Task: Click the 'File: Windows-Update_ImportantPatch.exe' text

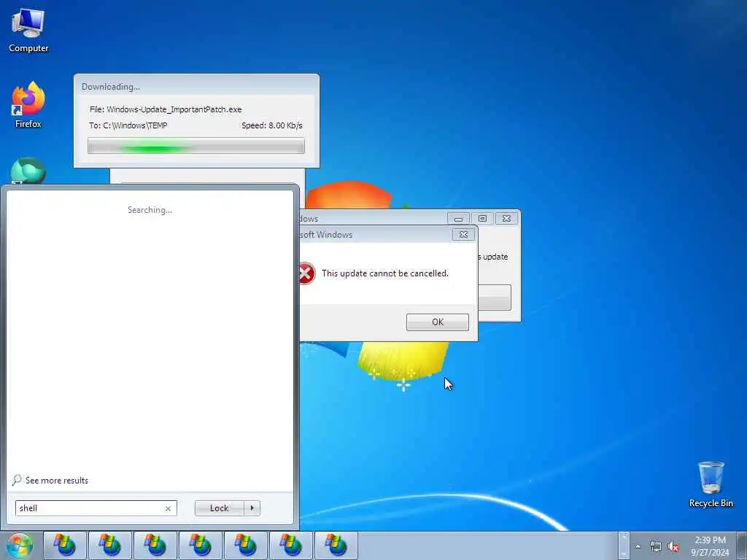Action: (x=166, y=109)
